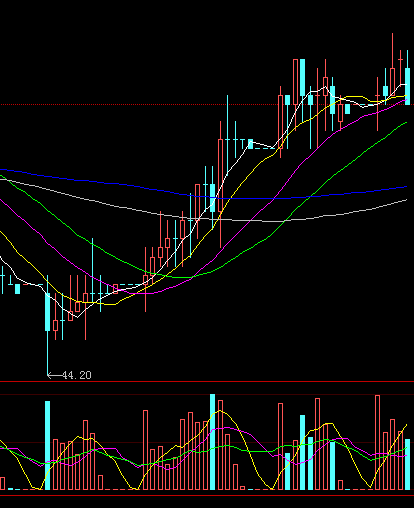Select the last cyan candlestick at the far right
The height and width of the screenshot is (508, 414).
point(407,86)
